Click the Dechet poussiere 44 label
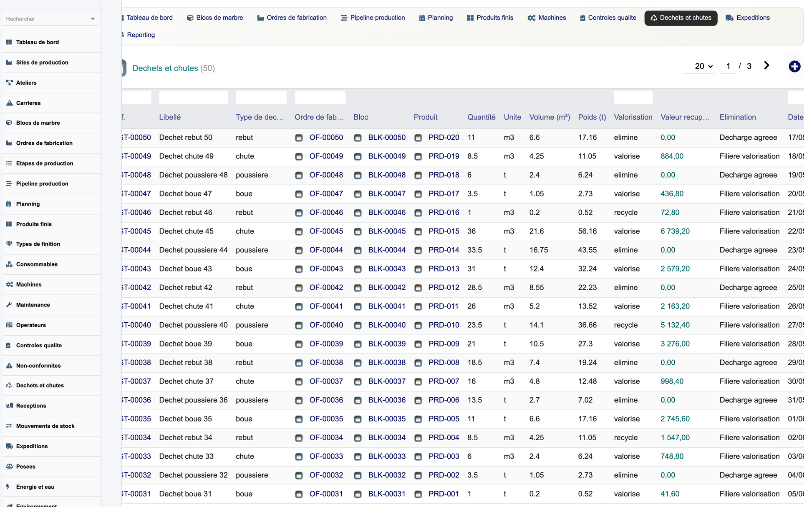The width and height of the screenshot is (812, 507). [x=194, y=250]
